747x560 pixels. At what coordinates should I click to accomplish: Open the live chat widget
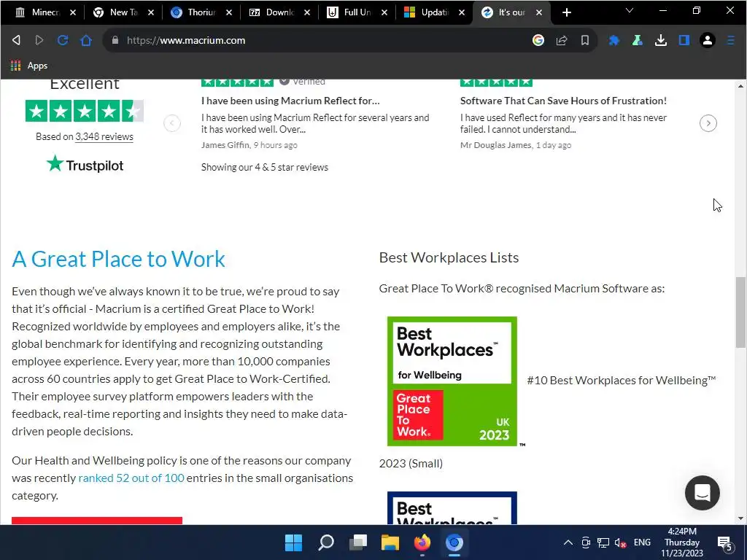pyautogui.click(x=703, y=492)
